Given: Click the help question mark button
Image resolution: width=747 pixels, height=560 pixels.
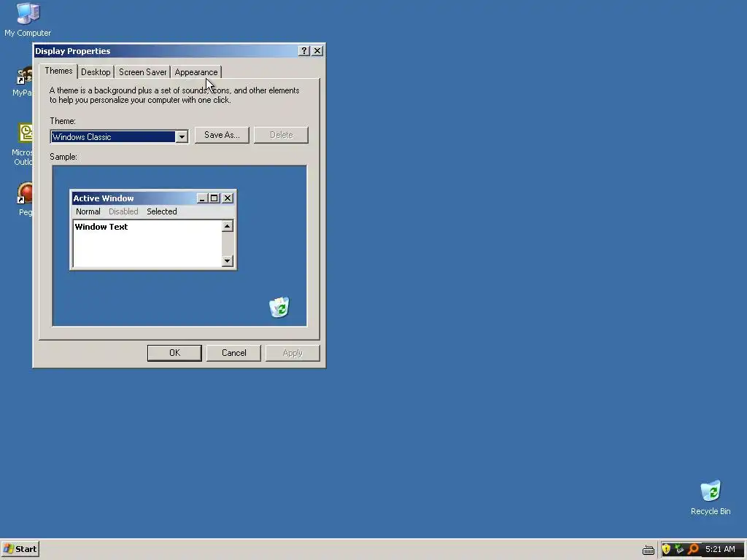Looking at the screenshot, I should (x=304, y=51).
